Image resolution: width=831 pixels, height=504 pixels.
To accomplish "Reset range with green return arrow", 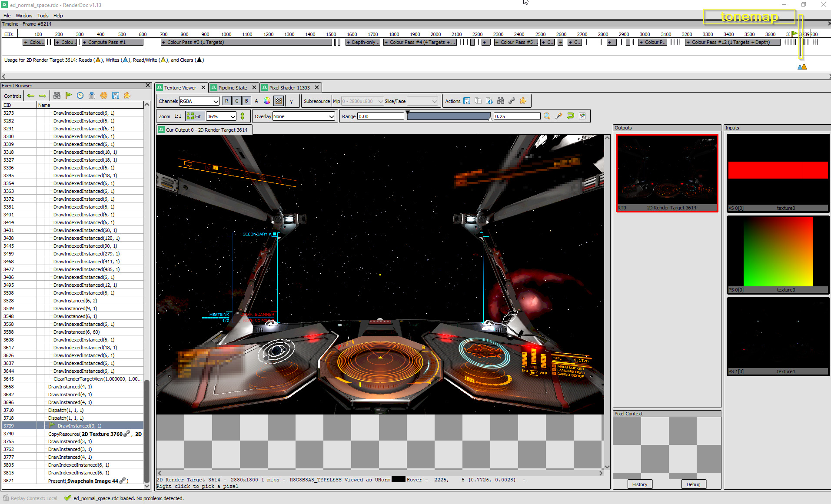I will (x=571, y=116).
